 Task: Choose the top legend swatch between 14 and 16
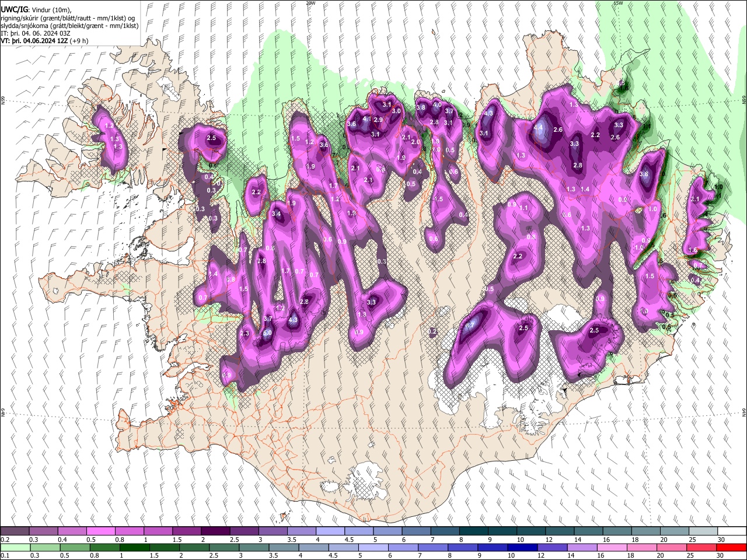(x=588, y=531)
